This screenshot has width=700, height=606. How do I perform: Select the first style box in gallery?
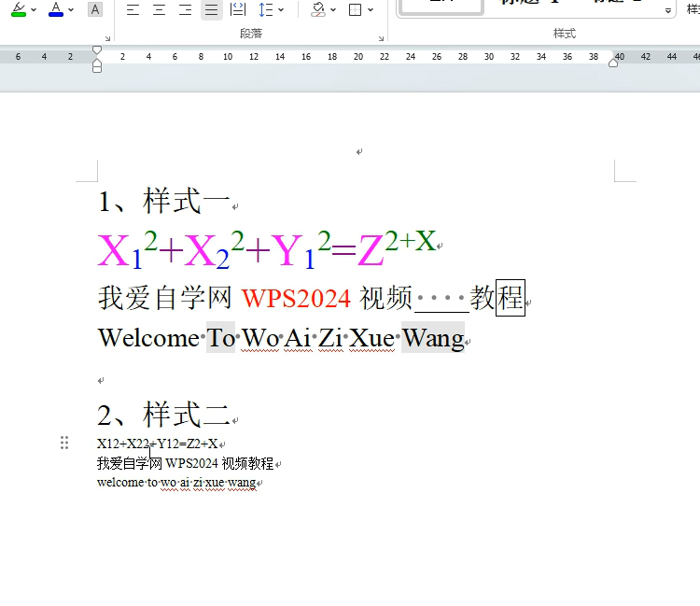441,7
